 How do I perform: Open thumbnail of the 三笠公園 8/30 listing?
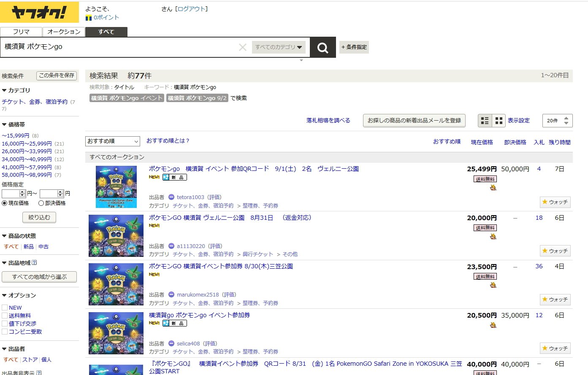[x=116, y=284]
